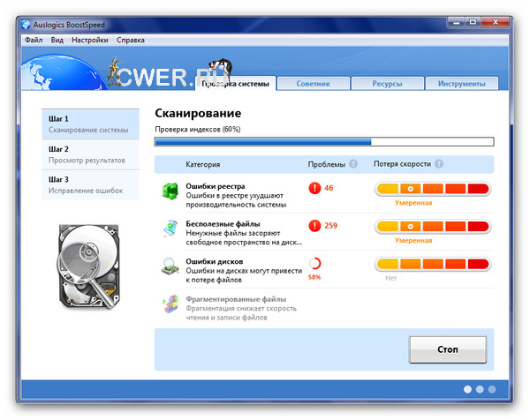The image size is (530, 420).
Task: Click the hard drive magnifier illustration
Action: click(x=89, y=266)
